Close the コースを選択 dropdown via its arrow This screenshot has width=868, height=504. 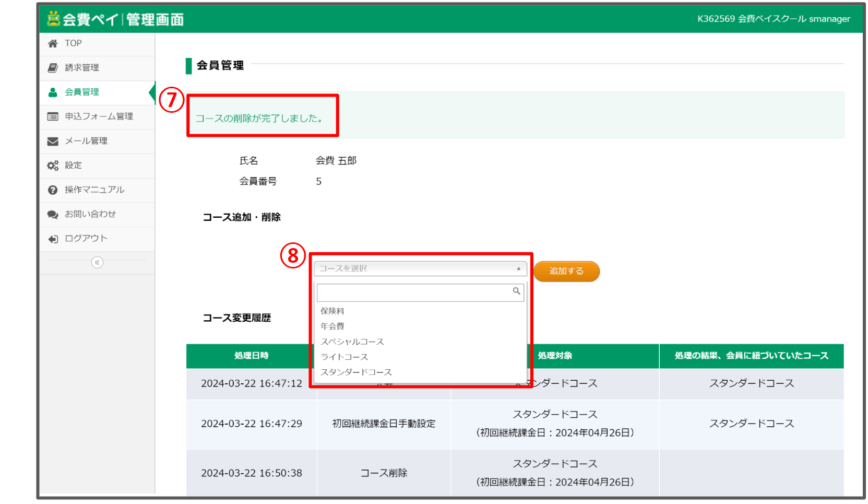click(x=518, y=268)
